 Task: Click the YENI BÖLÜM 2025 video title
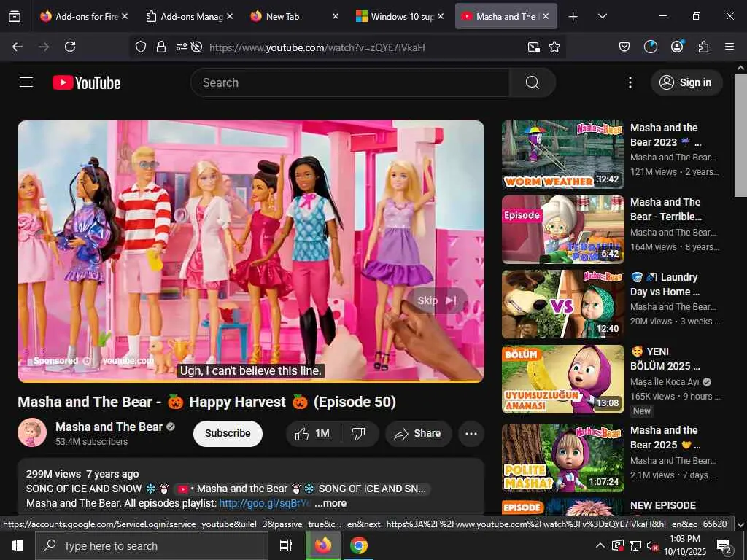pyautogui.click(x=665, y=359)
